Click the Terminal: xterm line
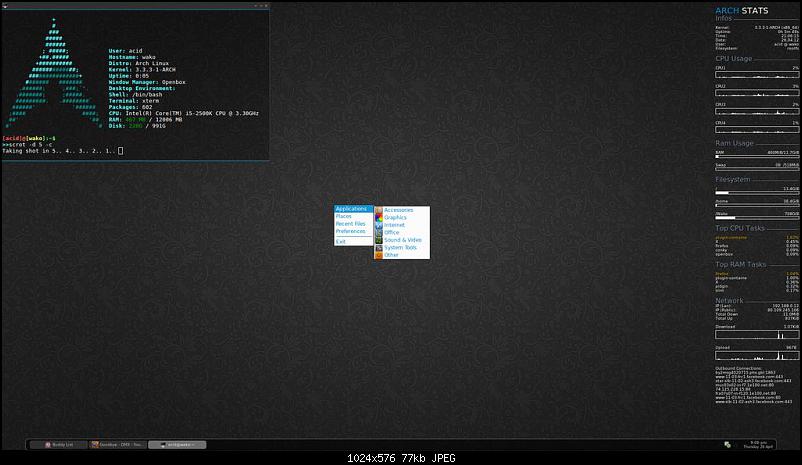The width and height of the screenshot is (802, 465). [x=133, y=101]
